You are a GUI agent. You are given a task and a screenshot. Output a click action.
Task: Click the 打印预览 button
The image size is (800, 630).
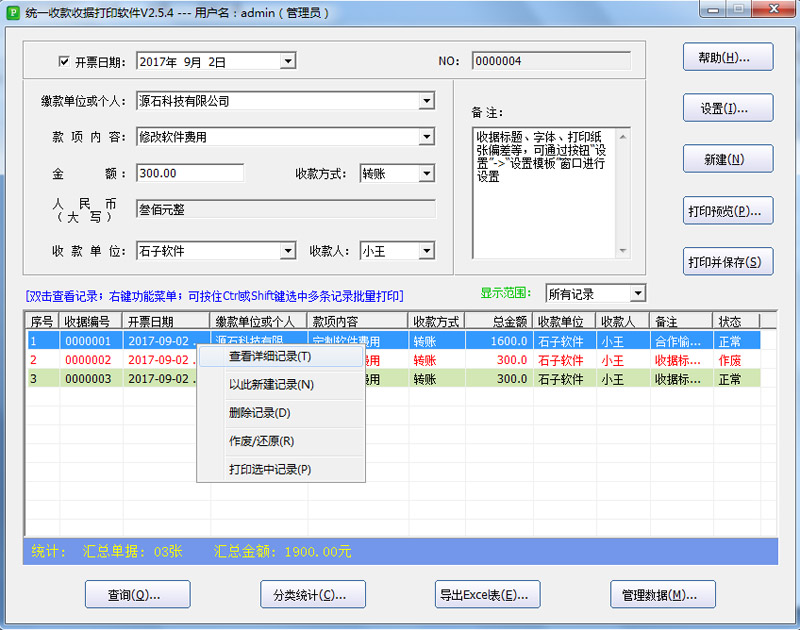[x=728, y=211]
